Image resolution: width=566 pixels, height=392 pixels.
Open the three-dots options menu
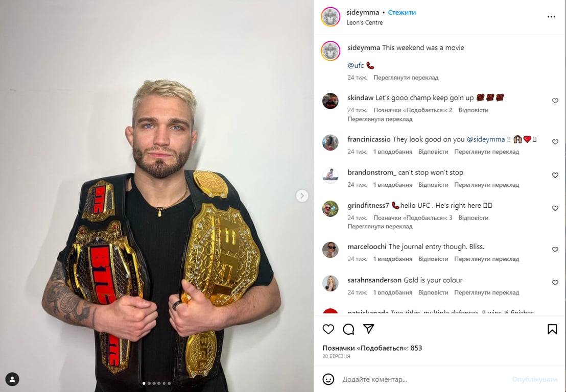pos(551,17)
